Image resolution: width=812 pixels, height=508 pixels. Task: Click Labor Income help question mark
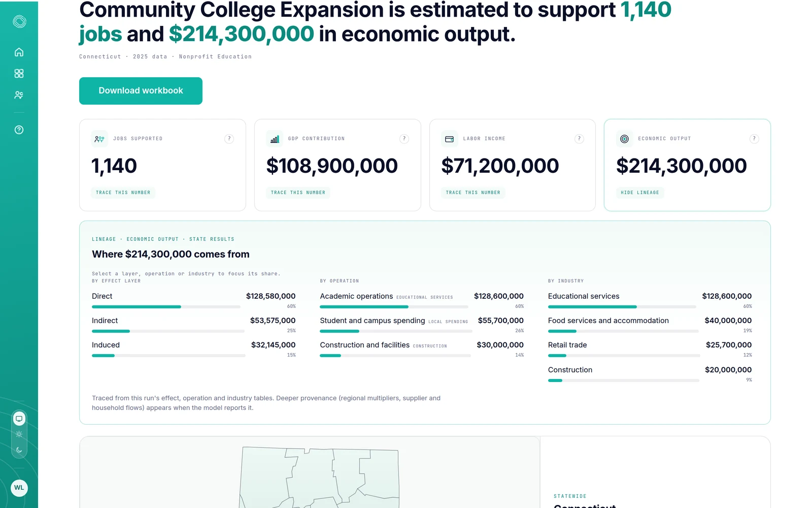(579, 139)
